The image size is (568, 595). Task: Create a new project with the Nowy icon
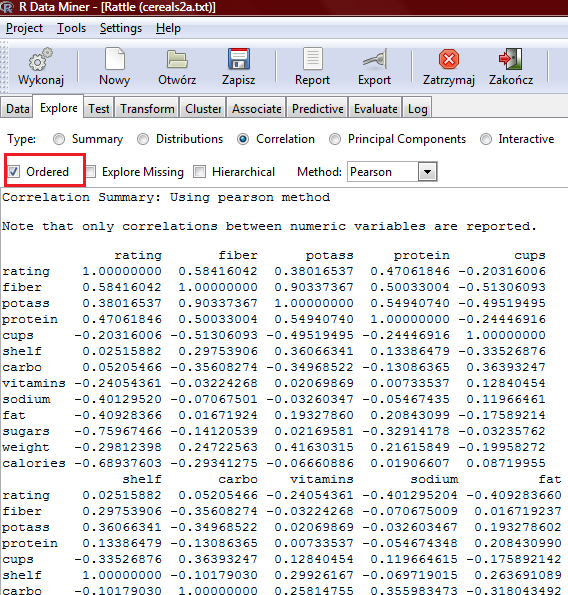point(115,59)
